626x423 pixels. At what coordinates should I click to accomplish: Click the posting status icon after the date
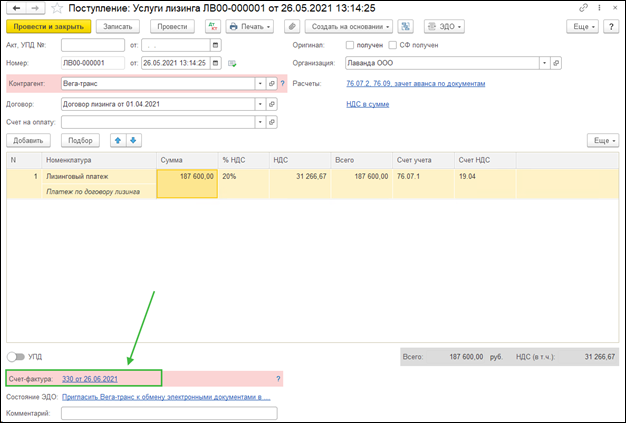click(x=232, y=63)
